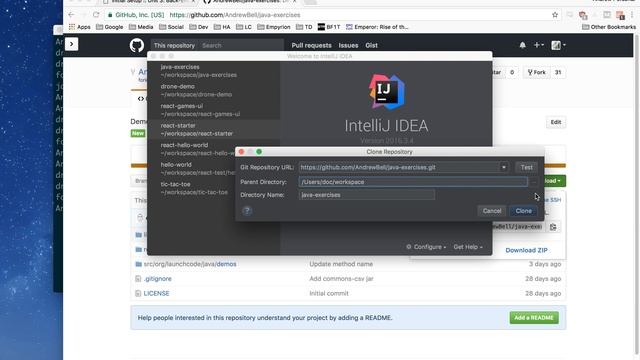This screenshot has height=360, width=640.
Task: Open the Git Repository URL dropdown
Action: coord(504,167)
